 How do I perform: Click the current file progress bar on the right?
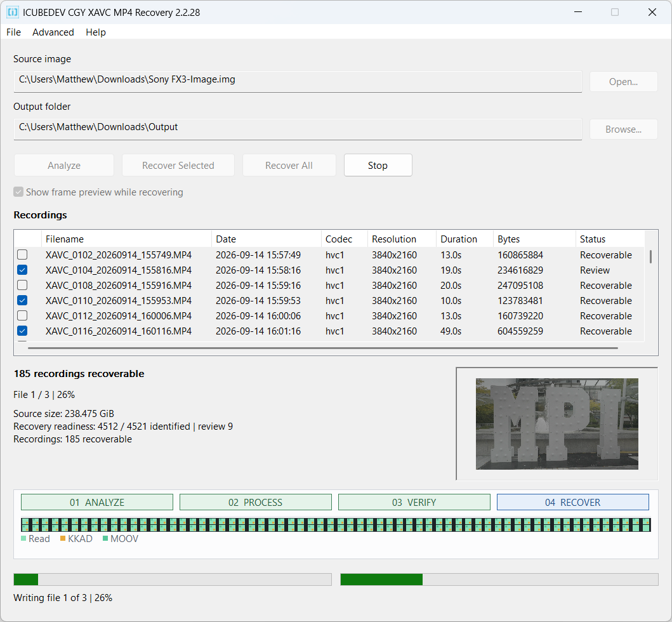499,579
